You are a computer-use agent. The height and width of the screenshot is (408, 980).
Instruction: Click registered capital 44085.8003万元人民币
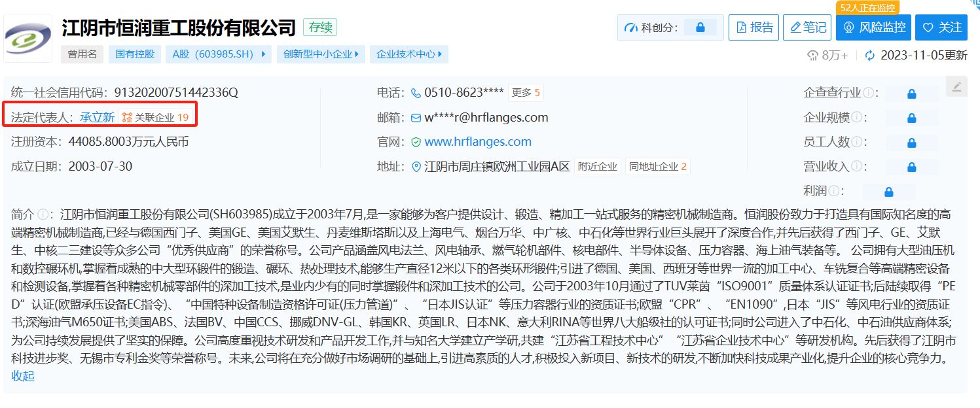click(128, 142)
